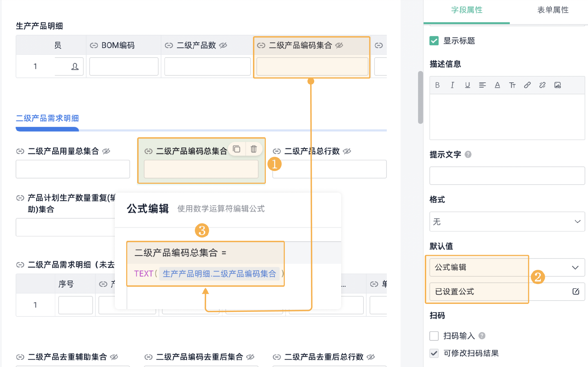Delete the 二级产品编码总集合 field
This screenshot has height=367, width=588.
click(254, 149)
